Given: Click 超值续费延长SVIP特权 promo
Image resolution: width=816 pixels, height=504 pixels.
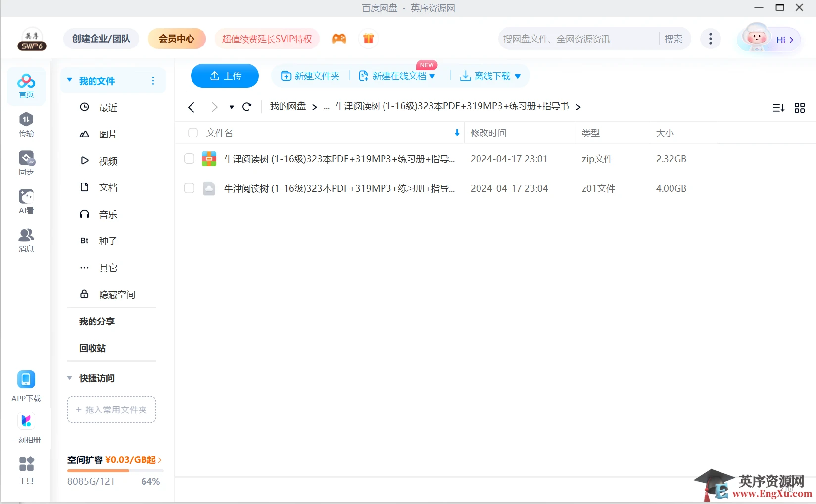Looking at the screenshot, I should coord(267,39).
